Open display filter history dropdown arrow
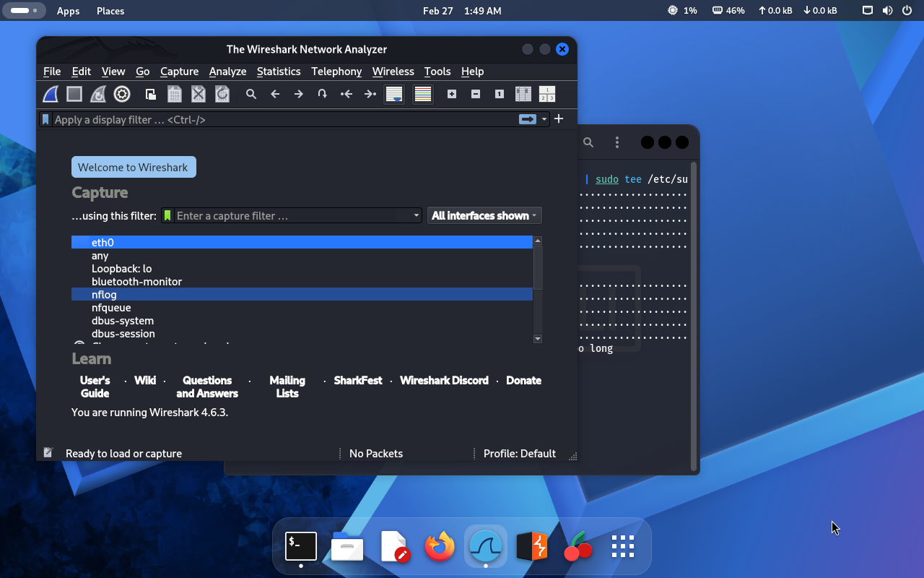This screenshot has width=924, height=578. pyautogui.click(x=544, y=119)
